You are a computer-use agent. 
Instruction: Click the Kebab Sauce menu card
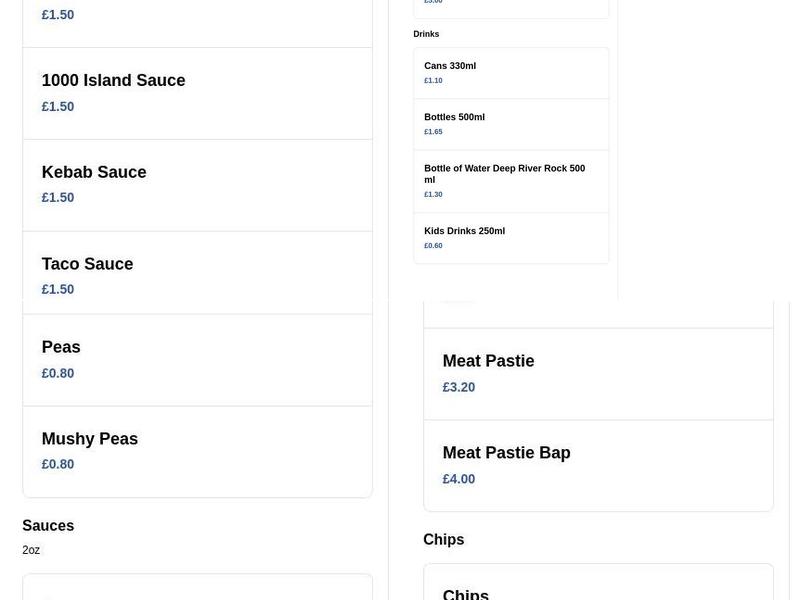pos(94,172)
